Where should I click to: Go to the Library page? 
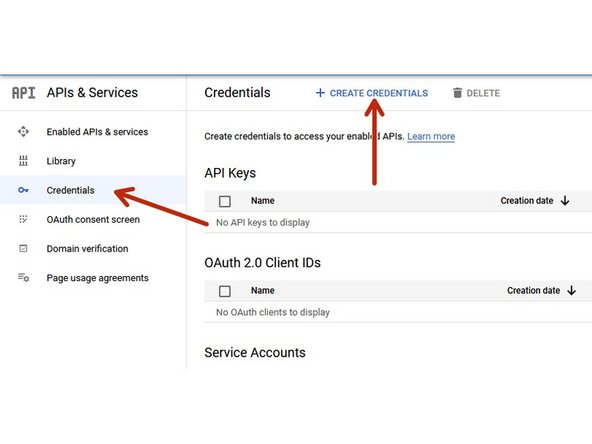pyautogui.click(x=61, y=161)
